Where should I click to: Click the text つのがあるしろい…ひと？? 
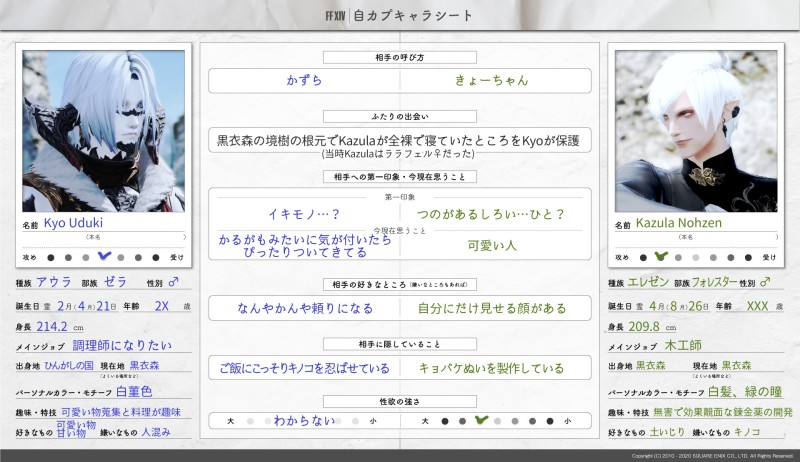(x=491, y=214)
